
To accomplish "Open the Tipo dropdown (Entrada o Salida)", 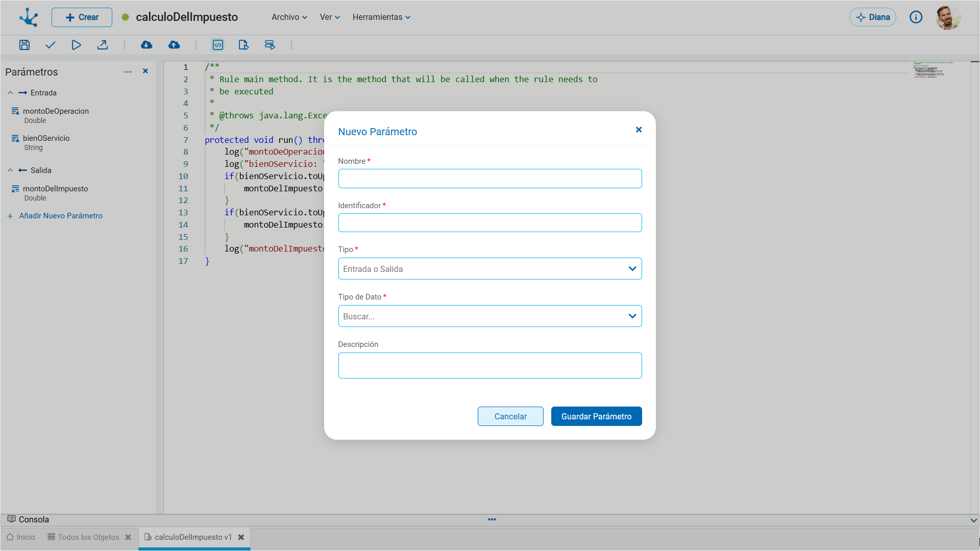I will point(490,269).
